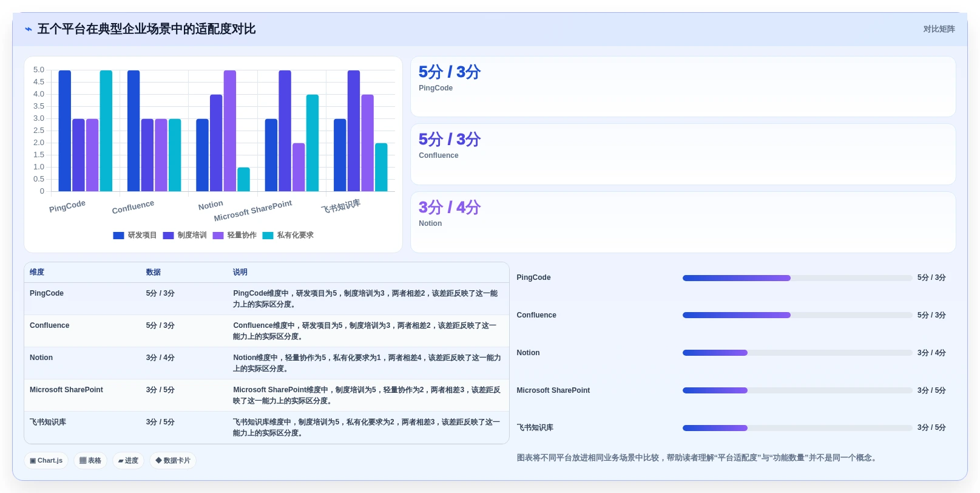Viewport: 980px width, 493px height.
Task: Click the 飞书知识库 label on the chart x-axis
Action: point(341,206)
